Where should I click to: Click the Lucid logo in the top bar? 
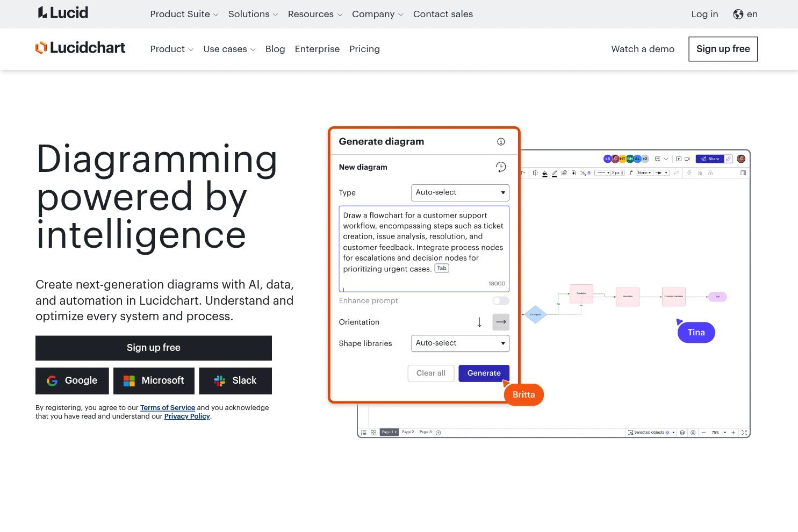pyautogui.click(x=63, y=13)
